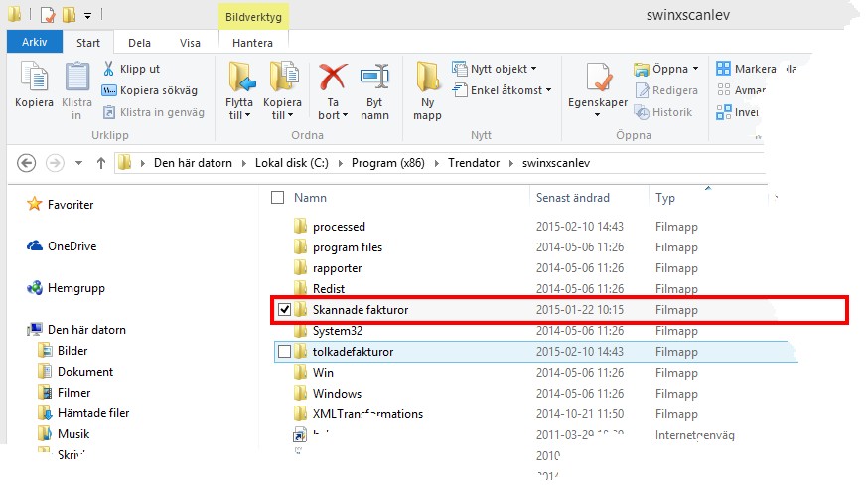Screen dimensions: 868x487
Task: Click quick access new folder icon
Action: click(70, 15)
